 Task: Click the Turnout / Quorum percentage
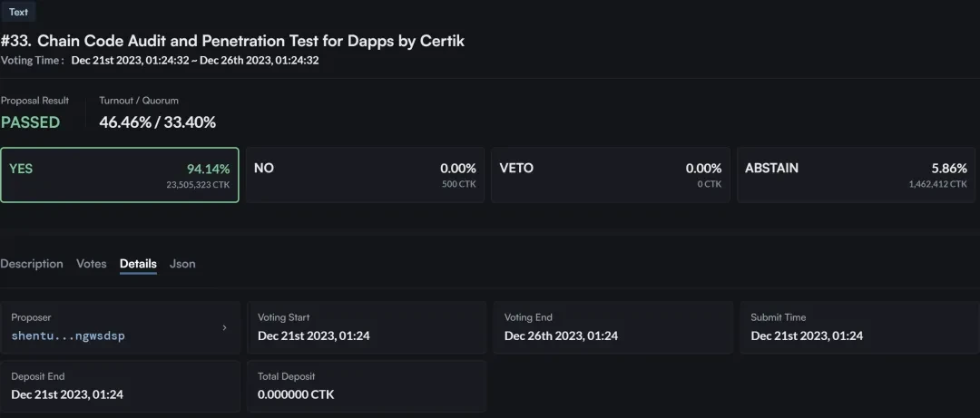click(157, 122)
